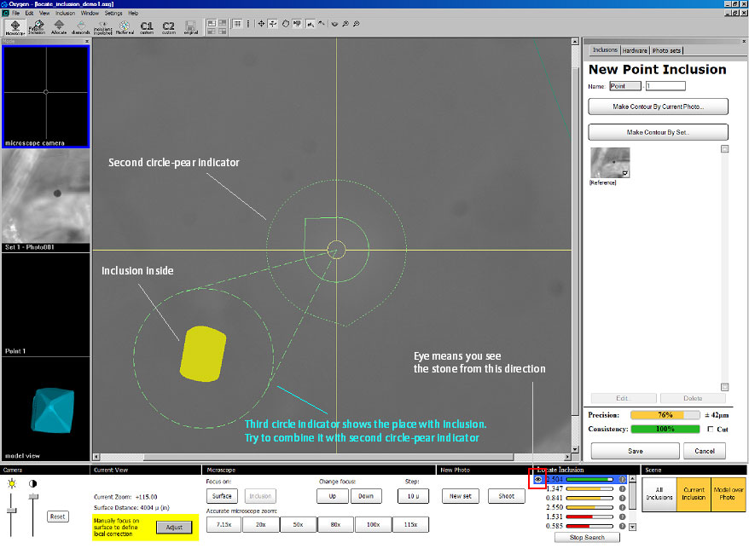749x560 pixels.
Task: Click the original view toolbar icon
Action: pos(190,26)
